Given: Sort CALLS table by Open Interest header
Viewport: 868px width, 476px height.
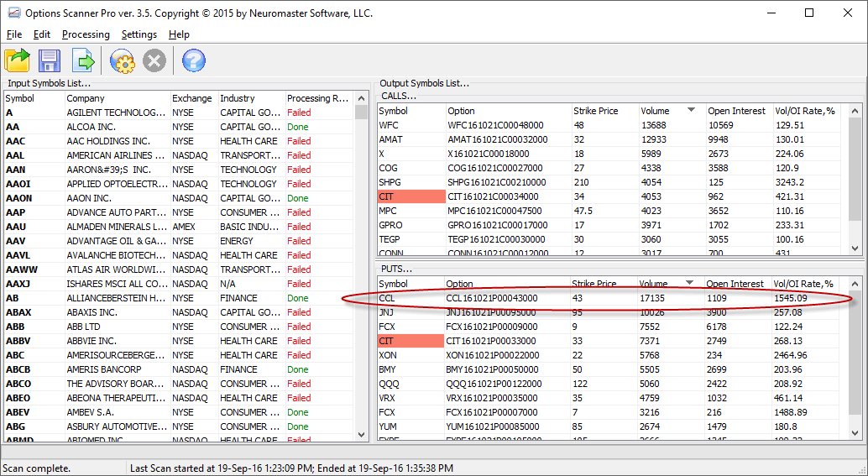Looking at the screenshot, I should [x=739, y=111].
